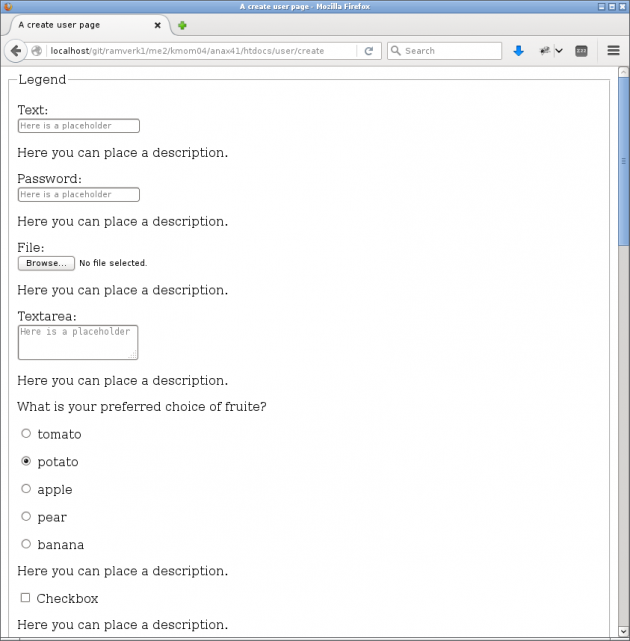630x641 pixels.
Task: Select the banana radio button
Action: [x=26, y=544]
